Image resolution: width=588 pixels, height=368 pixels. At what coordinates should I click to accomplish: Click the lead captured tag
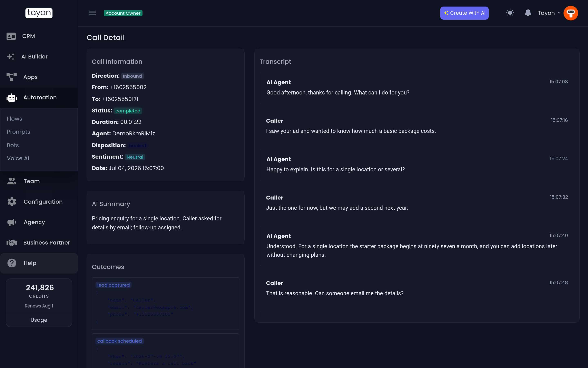pyautogui.click(x=114, y=285)
